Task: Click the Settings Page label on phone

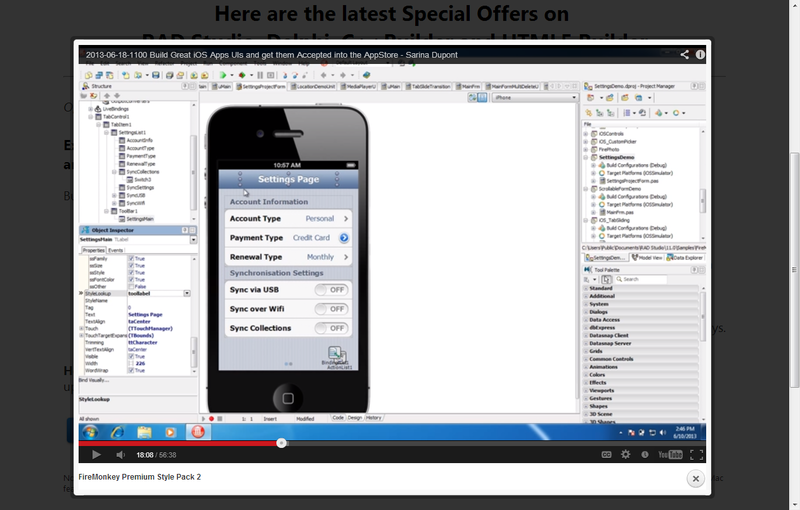Action: (288, 179)
